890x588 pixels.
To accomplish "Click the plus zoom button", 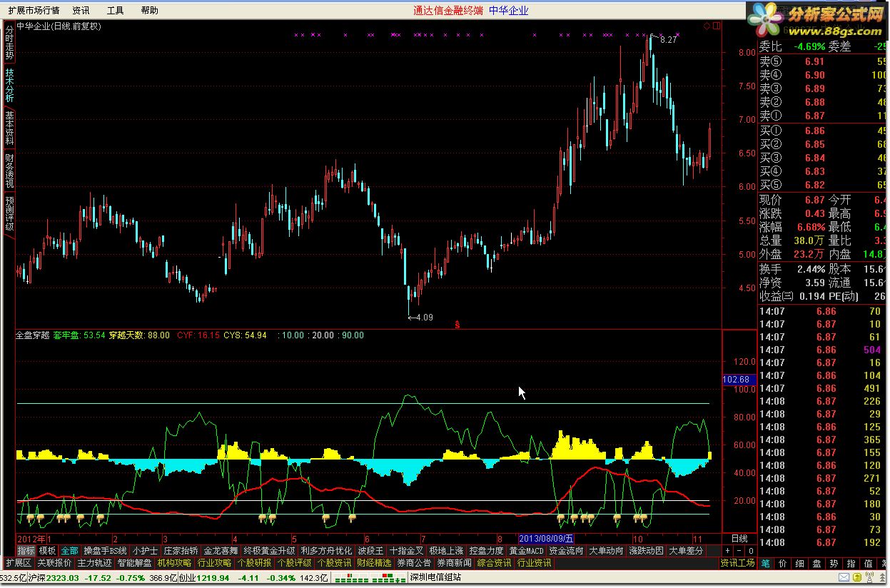I will pos(727,551).
